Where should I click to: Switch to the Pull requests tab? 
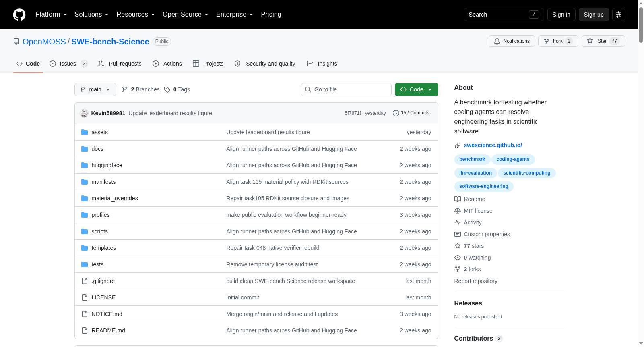point(120,64)
